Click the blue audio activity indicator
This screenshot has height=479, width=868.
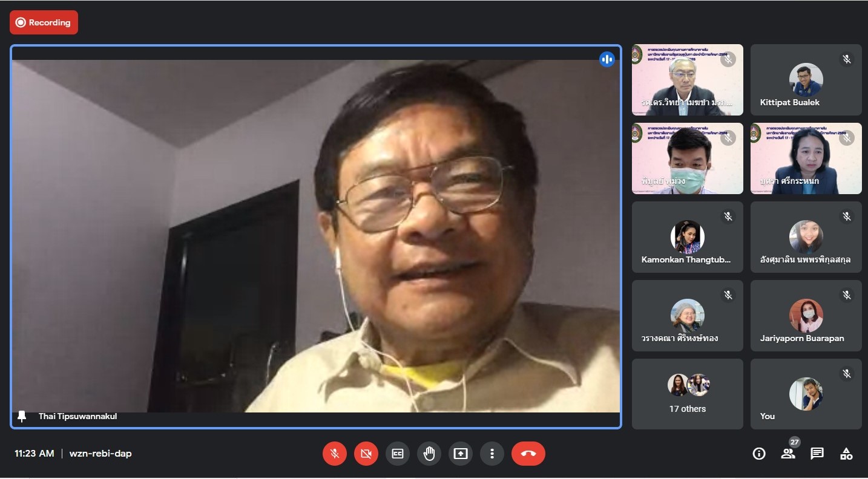click(x=607, y=59)
